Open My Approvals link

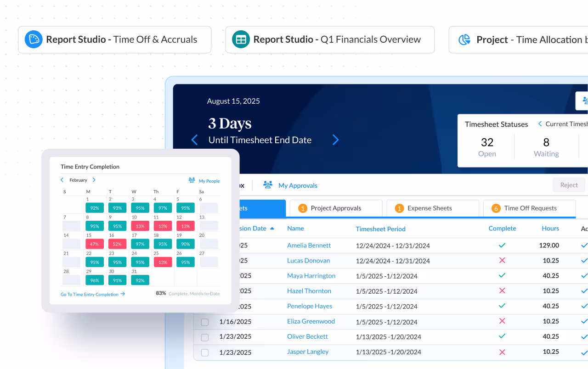point(298,185)
